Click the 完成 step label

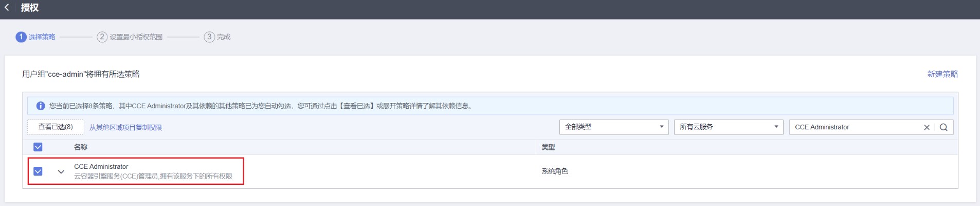tap(224, 37)
